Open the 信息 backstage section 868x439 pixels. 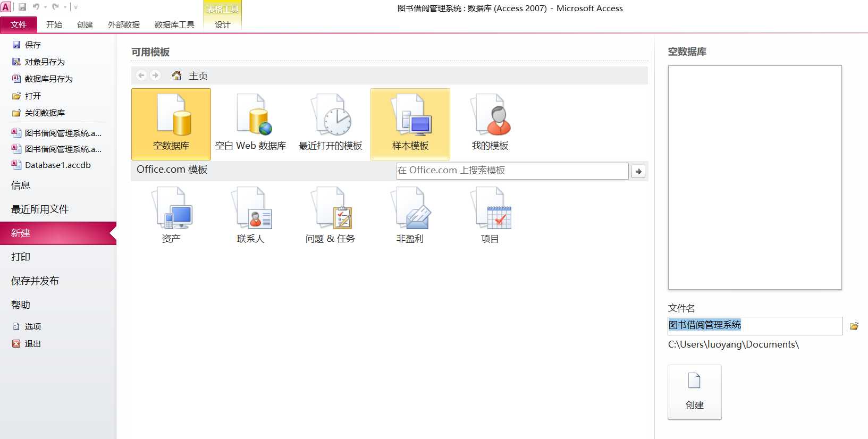(x=21, y=185)
